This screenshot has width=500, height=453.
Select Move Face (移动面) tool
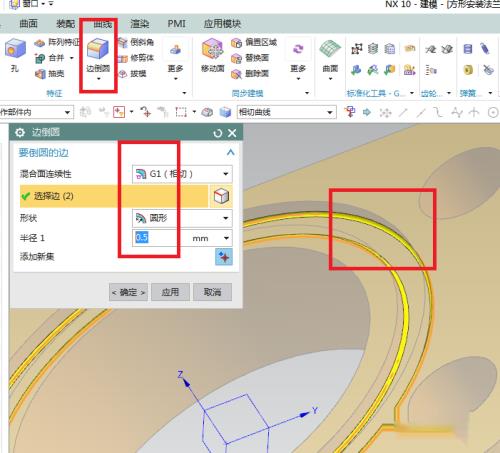212,55
